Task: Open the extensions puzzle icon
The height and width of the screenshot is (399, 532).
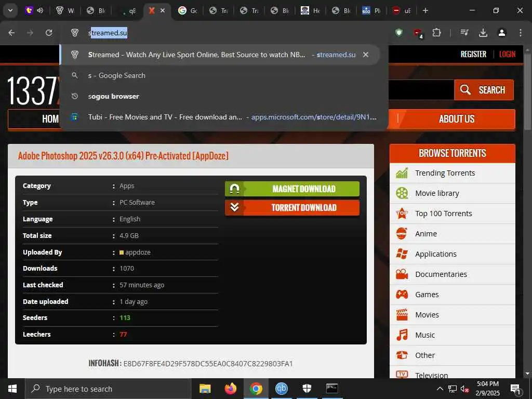Action: tap(436, 33)
